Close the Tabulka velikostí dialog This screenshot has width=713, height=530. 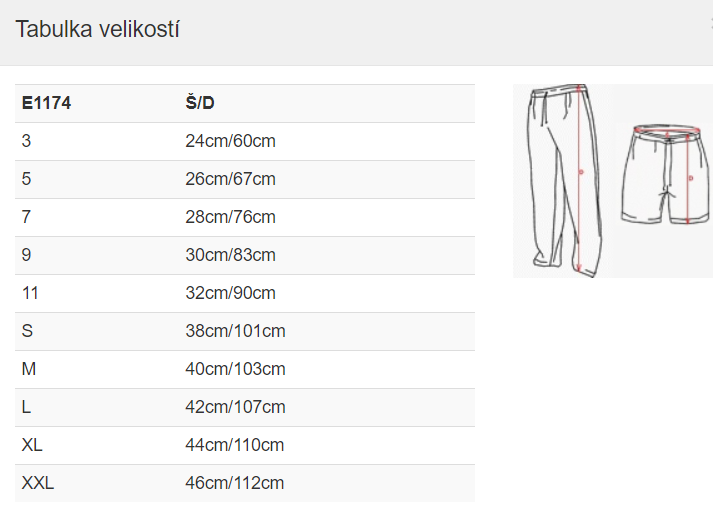[711, 23]
